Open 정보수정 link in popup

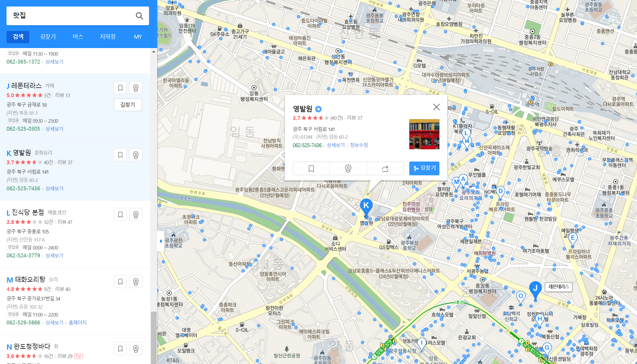tap(359, 145)
